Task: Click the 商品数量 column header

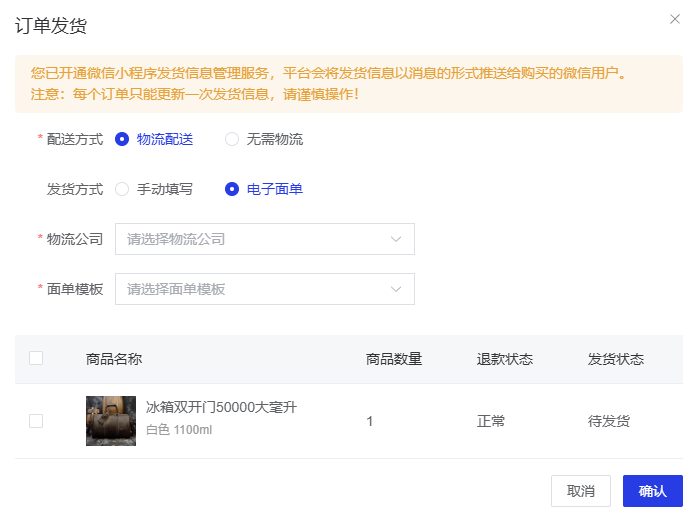Action: [x=394, y=360]
